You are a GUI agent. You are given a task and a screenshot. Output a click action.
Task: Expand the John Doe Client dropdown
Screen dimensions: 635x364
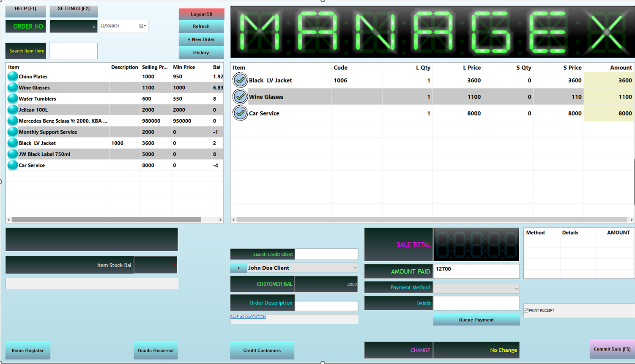pos(354,268)
